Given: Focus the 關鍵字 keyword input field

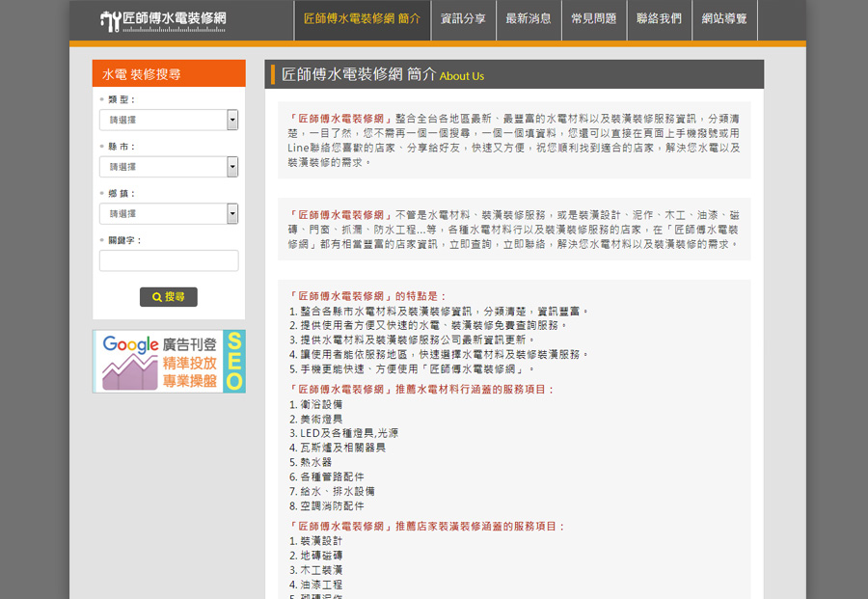Looking at the screenshot, I should point(169,260).
